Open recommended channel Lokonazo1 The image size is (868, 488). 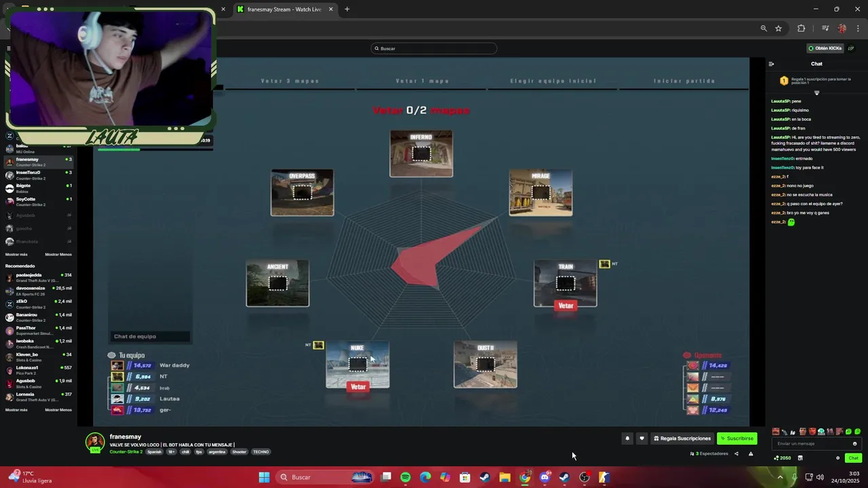(x=39, y=370)
